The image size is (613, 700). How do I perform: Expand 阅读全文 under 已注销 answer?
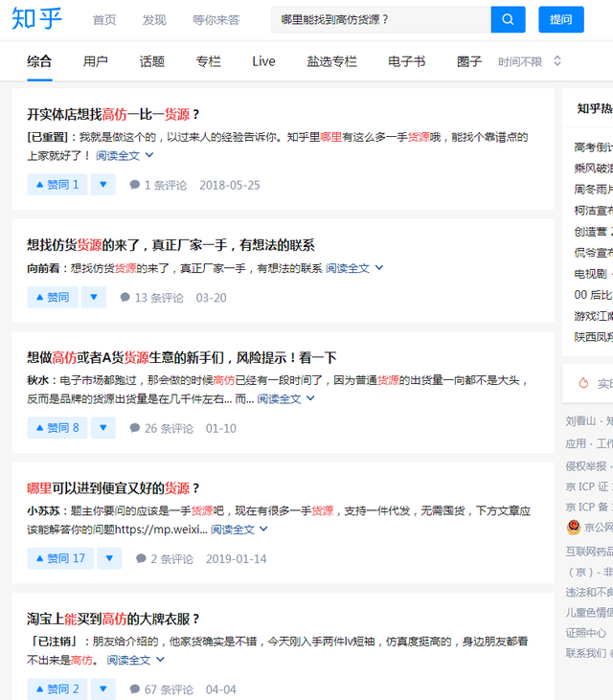[x=135, y=661]
